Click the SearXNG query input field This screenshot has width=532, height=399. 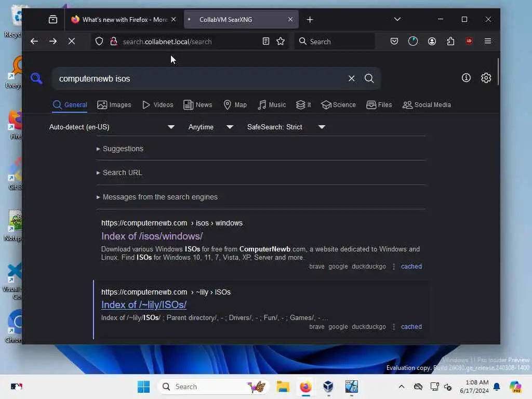(x=200, y=78)
